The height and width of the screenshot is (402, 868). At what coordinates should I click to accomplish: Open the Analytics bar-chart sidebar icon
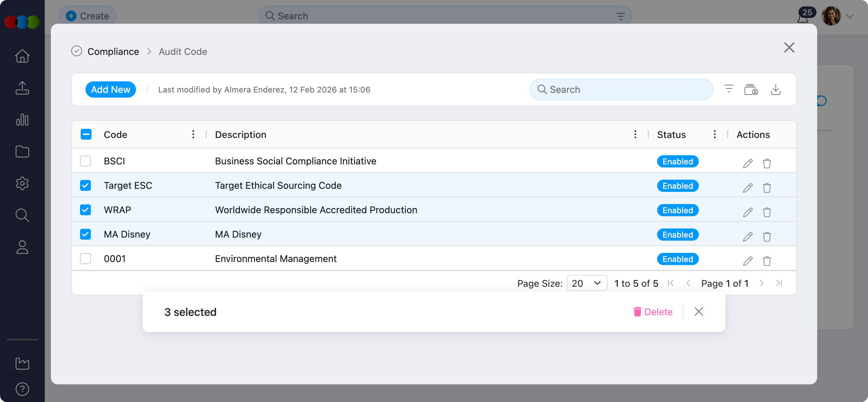pyautogui.click(x=22, y=120)
